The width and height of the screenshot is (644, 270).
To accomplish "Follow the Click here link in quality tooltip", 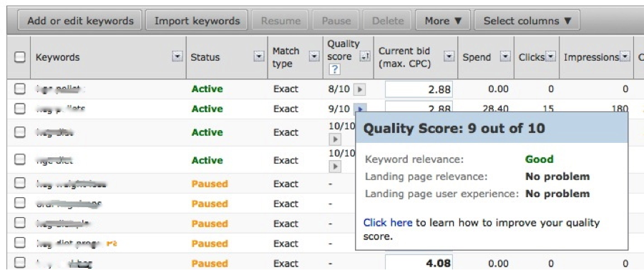I will click(x=388, y=222).
